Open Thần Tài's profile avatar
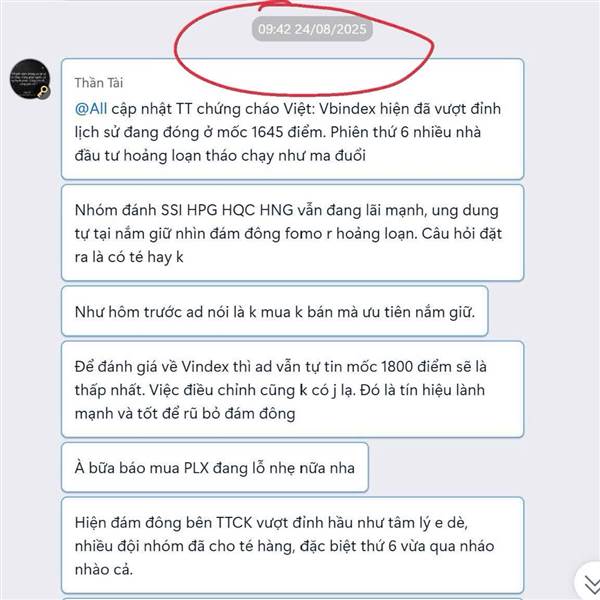Viewport: 600px width, 600px height. coord(30,79)
